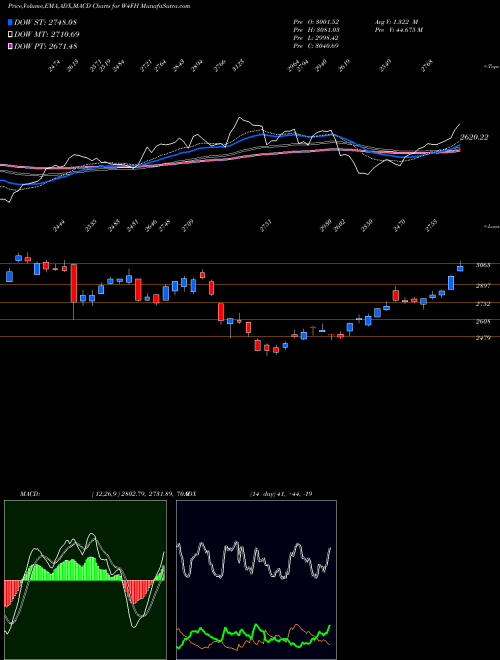The height and width of the screenshot is (660, 500).
Task: Click the 3063 price level label
Action: click(482, 265)
